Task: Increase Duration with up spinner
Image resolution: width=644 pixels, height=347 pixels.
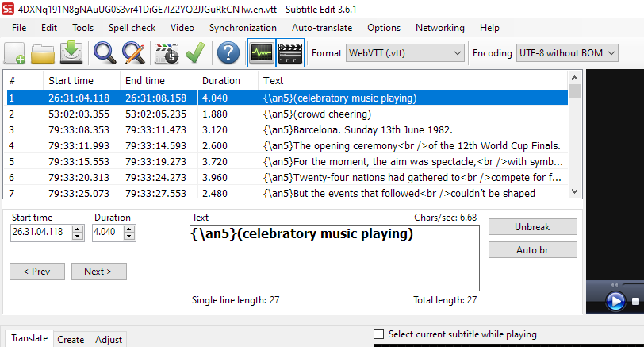Action: point(129,229)
